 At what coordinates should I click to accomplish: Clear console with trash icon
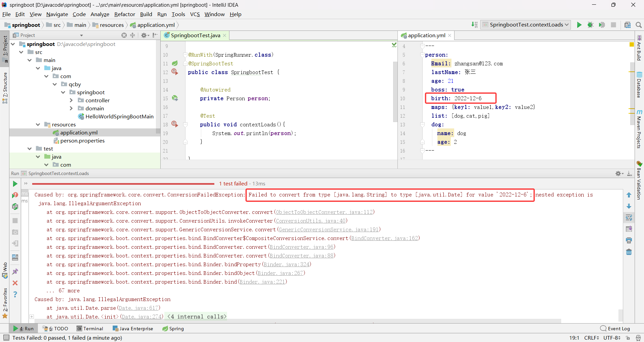tap(629, 252)
